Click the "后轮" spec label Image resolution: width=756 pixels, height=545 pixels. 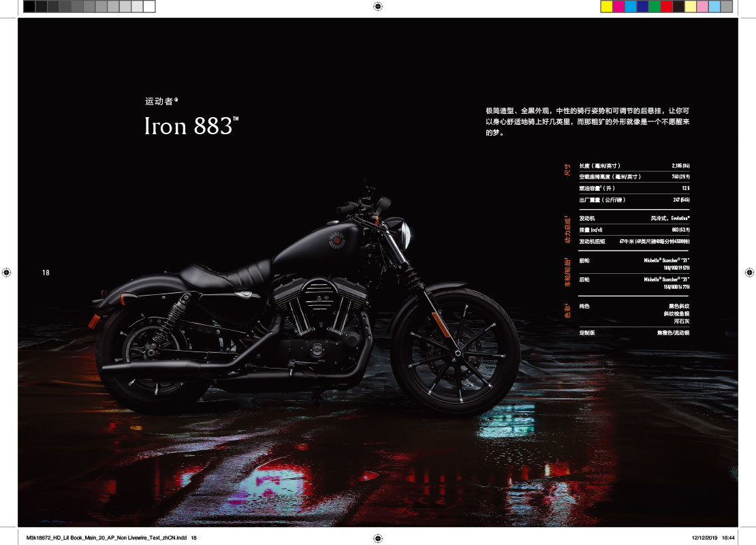[584, 280]
